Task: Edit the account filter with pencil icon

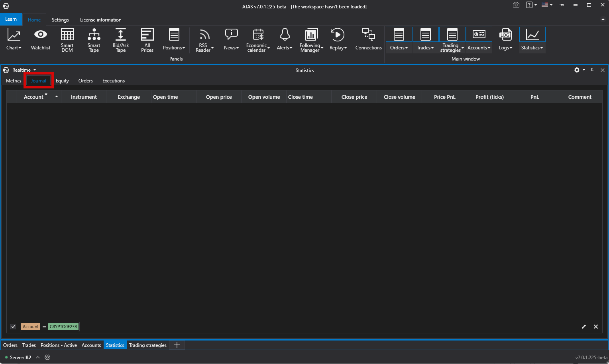Action: point(584,327)
